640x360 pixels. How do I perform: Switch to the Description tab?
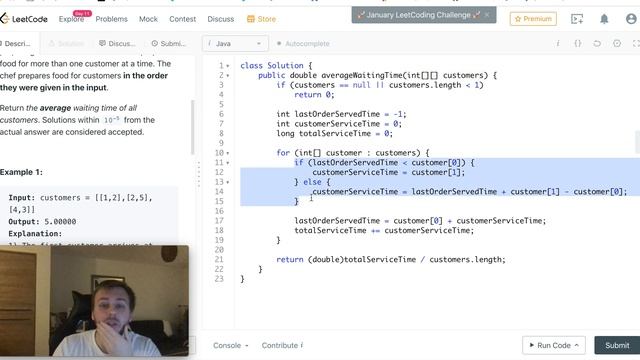(16, 44)
